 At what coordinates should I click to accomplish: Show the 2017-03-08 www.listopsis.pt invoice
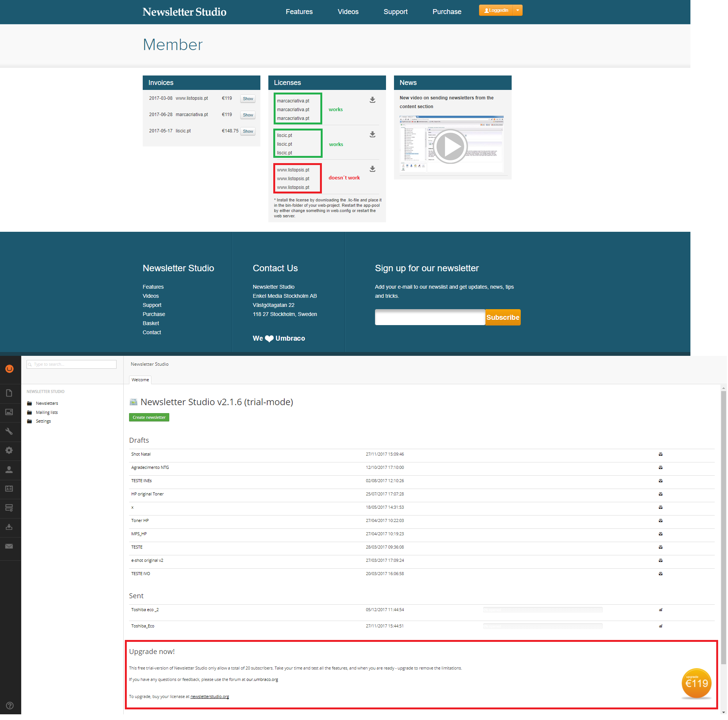point(248,99)
